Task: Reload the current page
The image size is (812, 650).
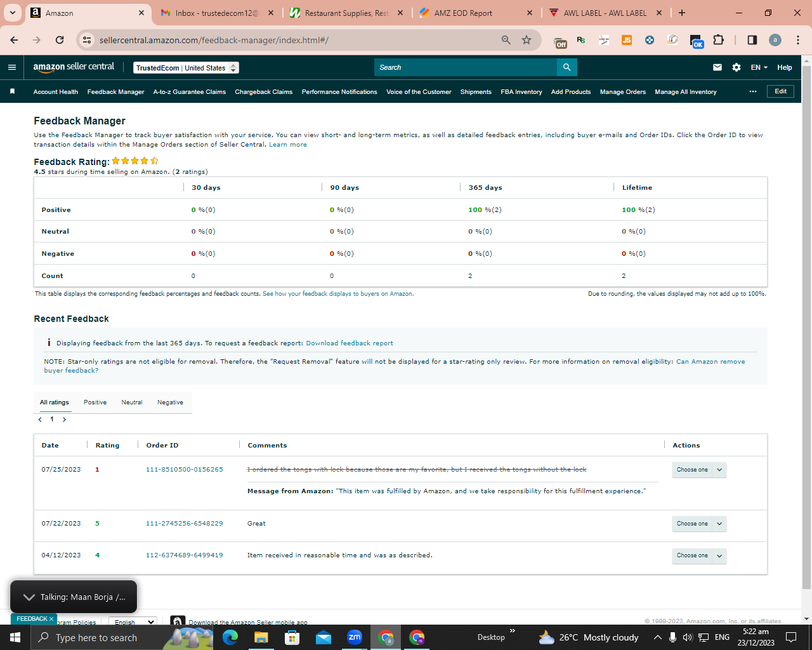Action: coord(60,40)
